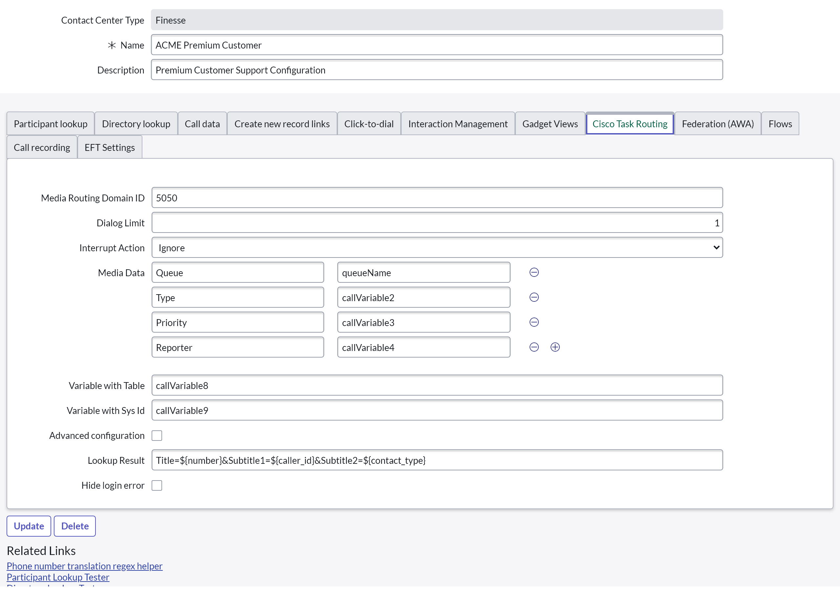The width and height of the screenshot is (840, 616).
Task: Enable the Advanced configuration checkbox
Action: 157,436
